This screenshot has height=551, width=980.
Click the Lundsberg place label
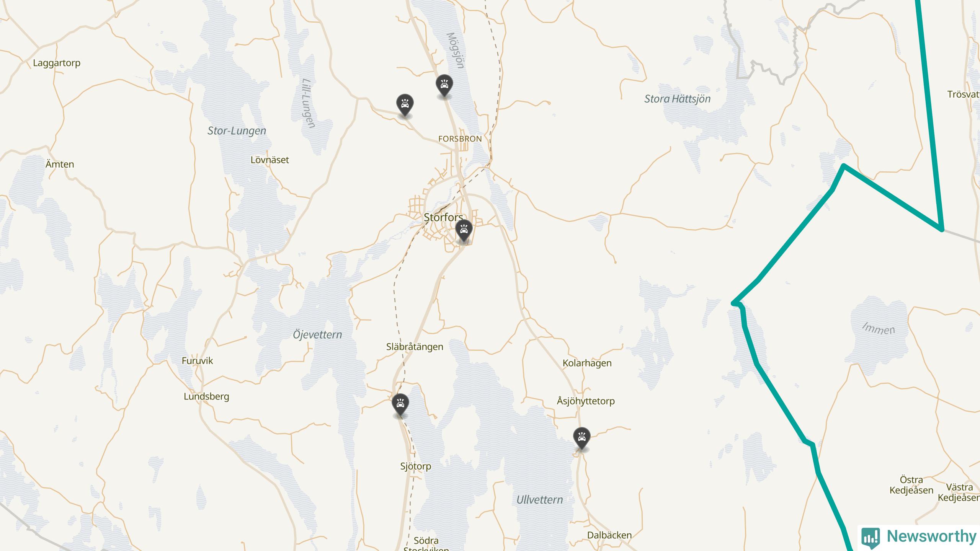click(206, 396)
